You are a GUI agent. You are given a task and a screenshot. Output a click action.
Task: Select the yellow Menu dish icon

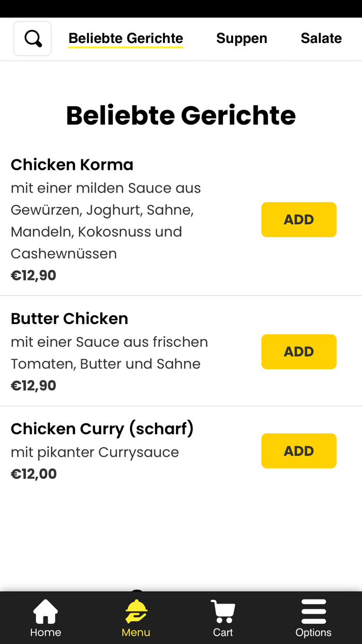pos(135,611)
